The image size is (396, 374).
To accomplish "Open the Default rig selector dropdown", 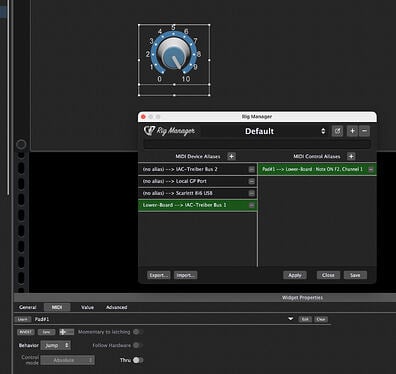I will tap(323, 131).
